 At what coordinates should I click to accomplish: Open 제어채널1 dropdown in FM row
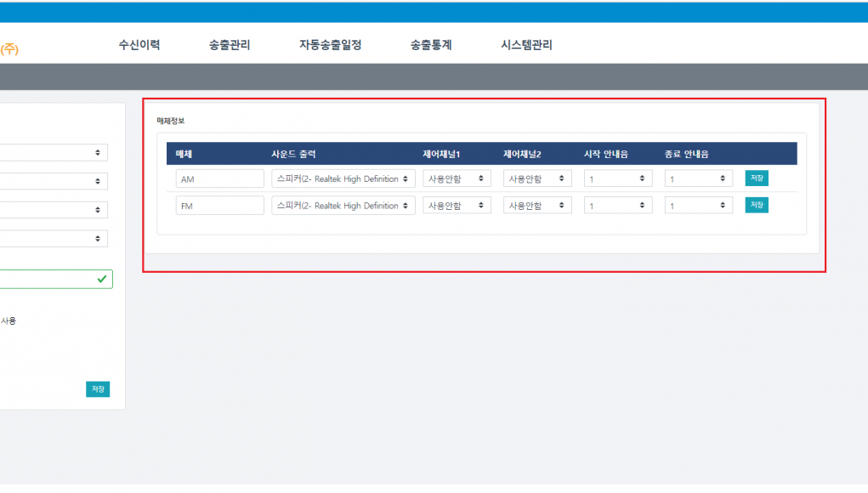click(x=457, y=206)
